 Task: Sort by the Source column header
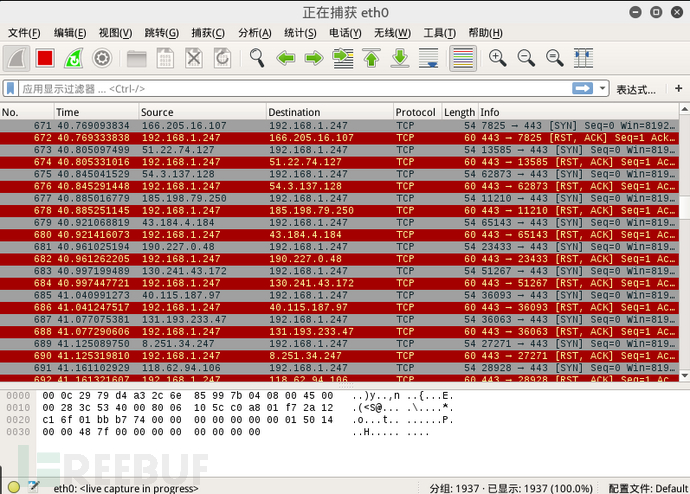point(202,112)
